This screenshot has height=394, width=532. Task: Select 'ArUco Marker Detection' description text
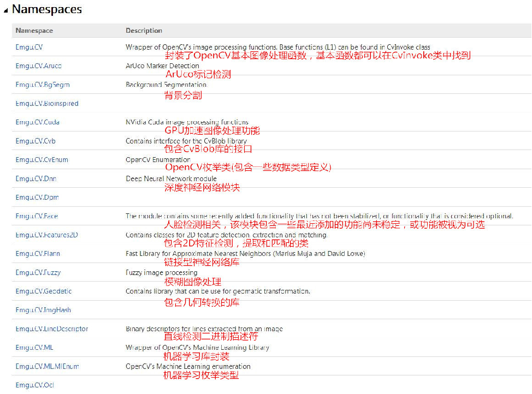162,66
